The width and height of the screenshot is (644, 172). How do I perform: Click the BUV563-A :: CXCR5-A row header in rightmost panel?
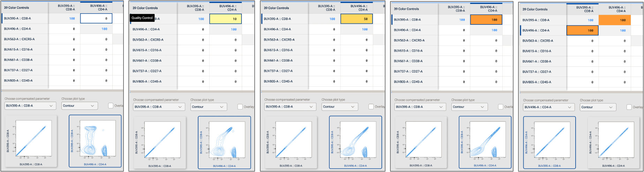click(x=542, y=41)
